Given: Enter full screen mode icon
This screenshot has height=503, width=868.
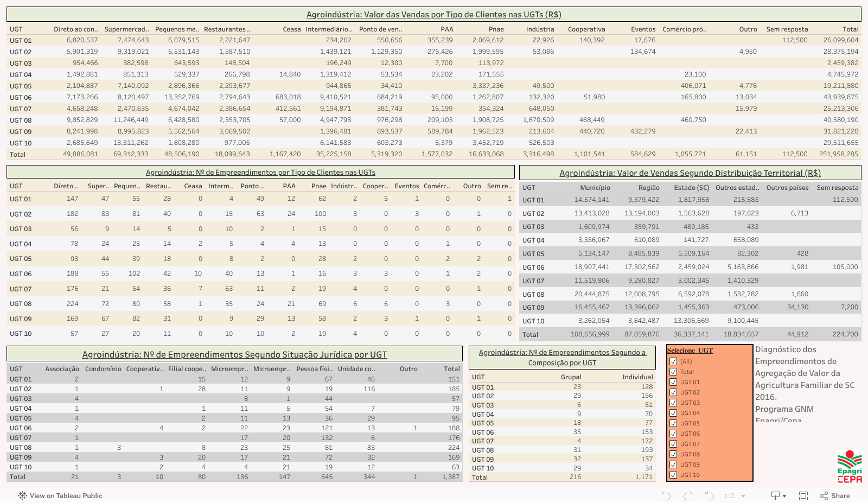Looking at the screenshot, I should [x=803, y=495].
